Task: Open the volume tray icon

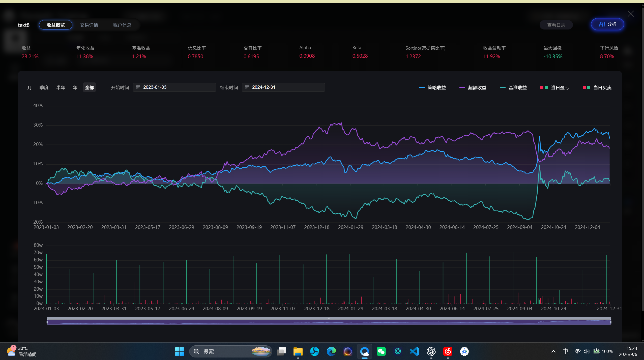Action: point(586,351)
